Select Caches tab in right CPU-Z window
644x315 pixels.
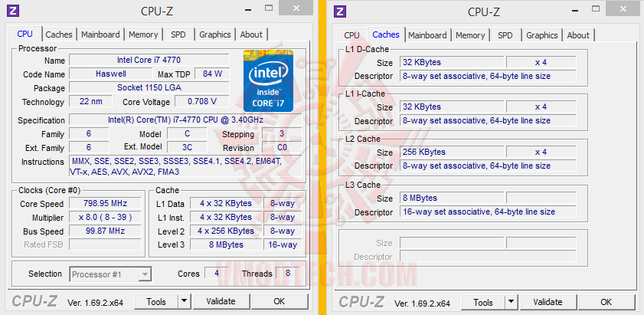[x=386, y=34]
